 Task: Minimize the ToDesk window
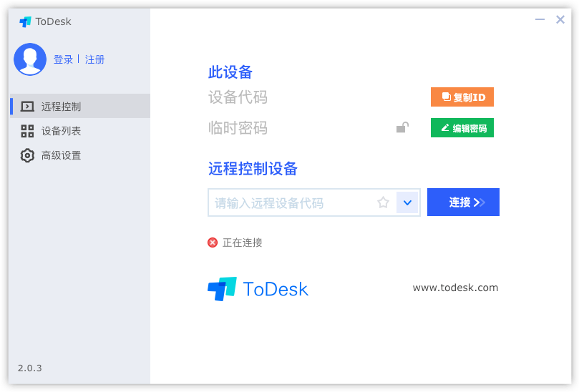click(540, 19)
